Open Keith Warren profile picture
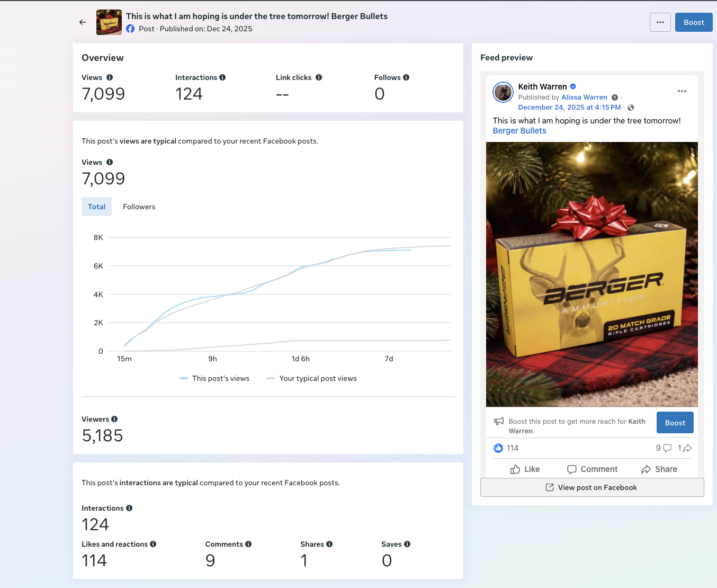 pyautogui.click(x=503, y=92)
